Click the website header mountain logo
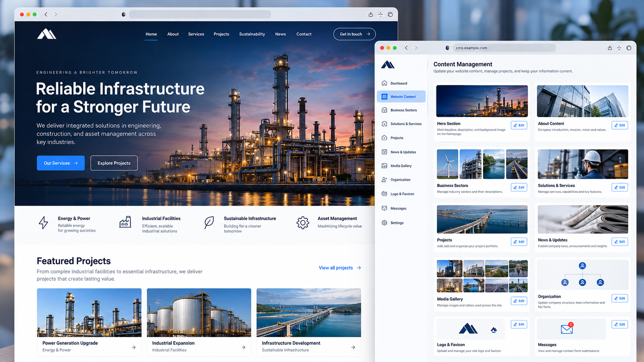 click(x=47, y=34)
